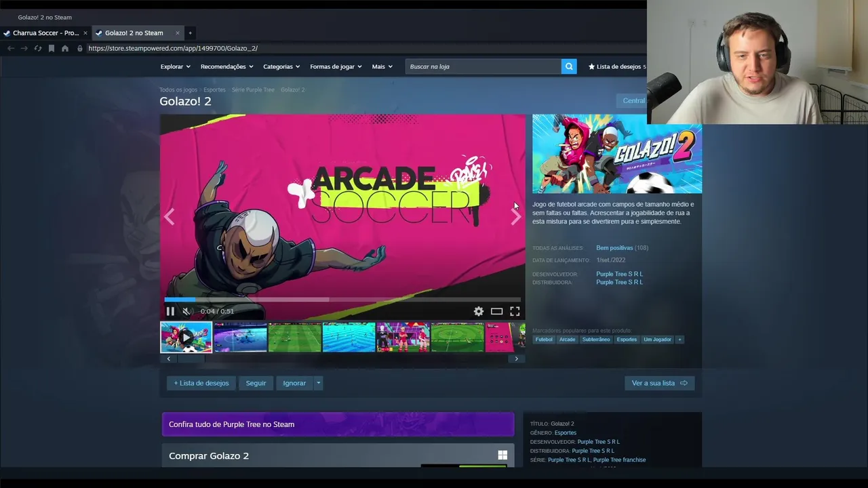This screenshot has width=868, height=488.
Task: Open developer Purple Tree S R L link
Action: click(x=619, y=274)
